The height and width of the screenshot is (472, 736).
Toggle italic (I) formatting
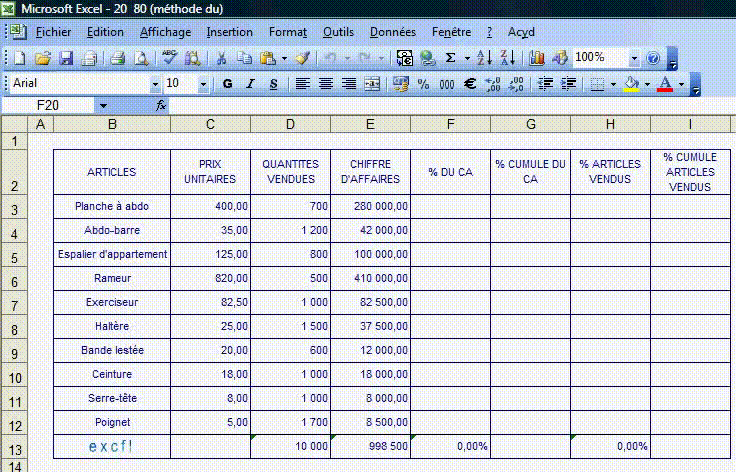pos(250,84)
